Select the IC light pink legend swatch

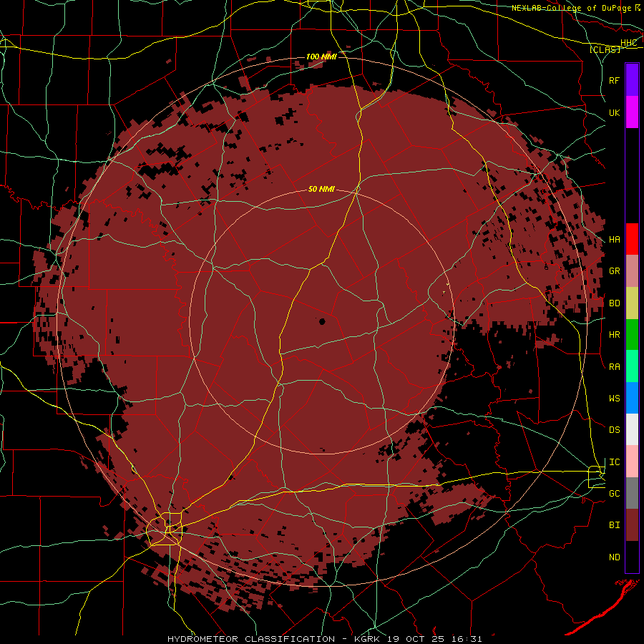click(632, 462)
